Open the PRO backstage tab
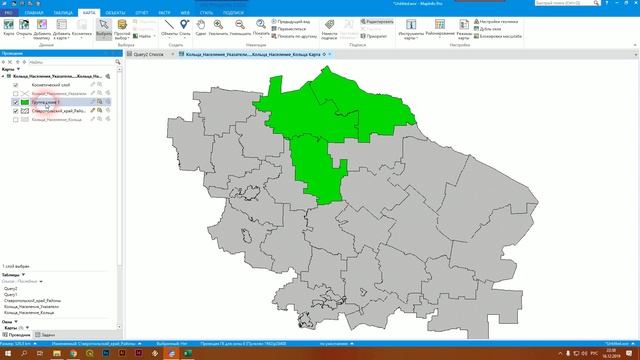 pyautogui.click(x=9, y=13)
